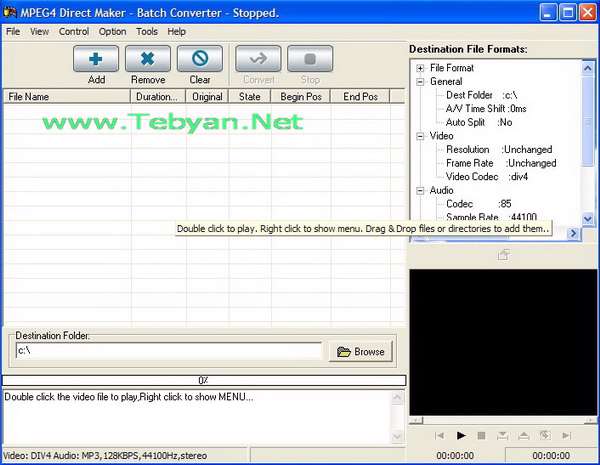Sort by the File Name column
Image resolution: width=600 pixels, height=465 pixels.
tap(67, 96)
